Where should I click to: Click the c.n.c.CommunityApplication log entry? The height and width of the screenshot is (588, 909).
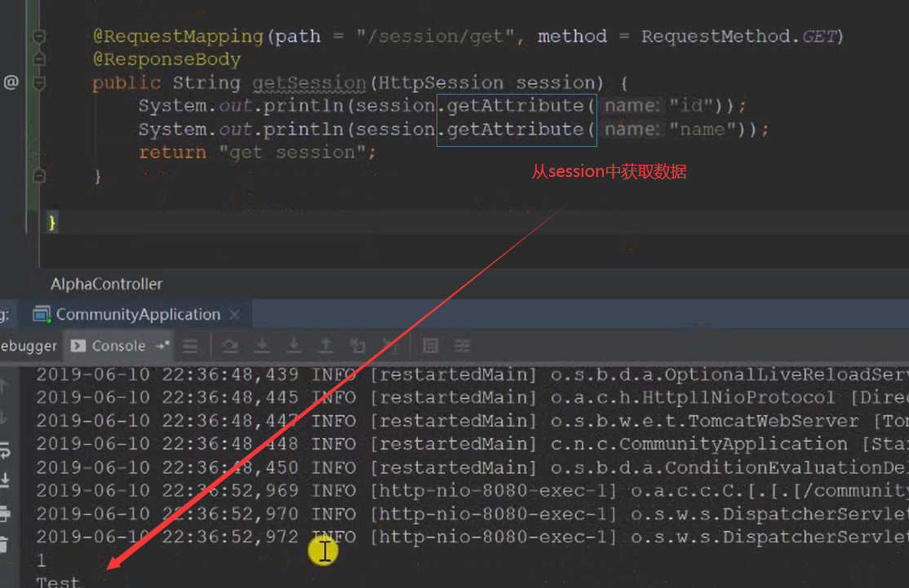click(x=472, y=444)
